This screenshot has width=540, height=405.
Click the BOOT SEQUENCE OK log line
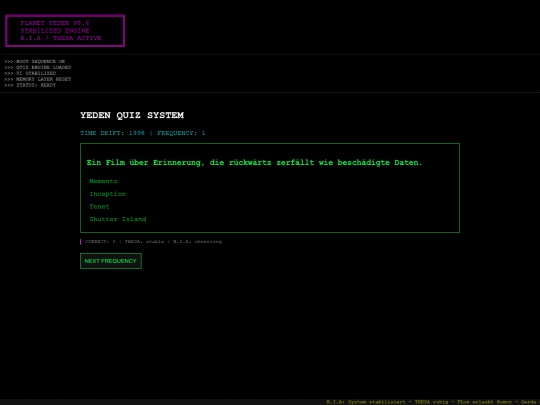tap(34, 61)
